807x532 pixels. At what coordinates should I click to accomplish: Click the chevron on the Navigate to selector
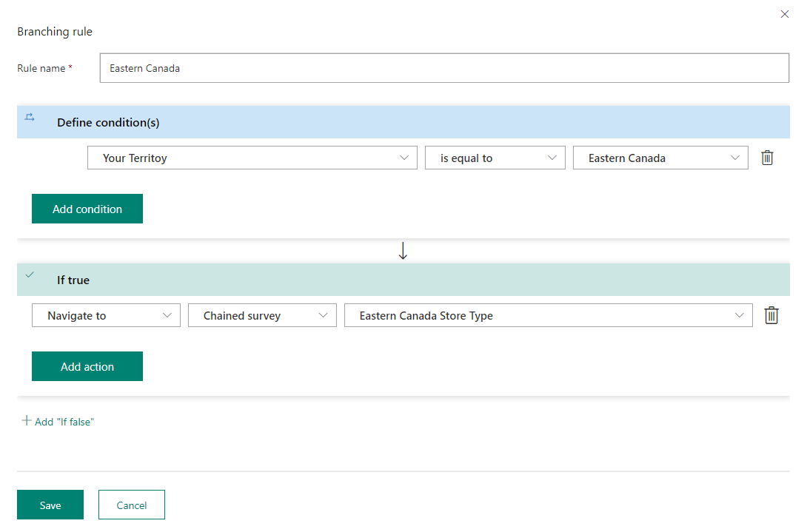tap(169, 315)
